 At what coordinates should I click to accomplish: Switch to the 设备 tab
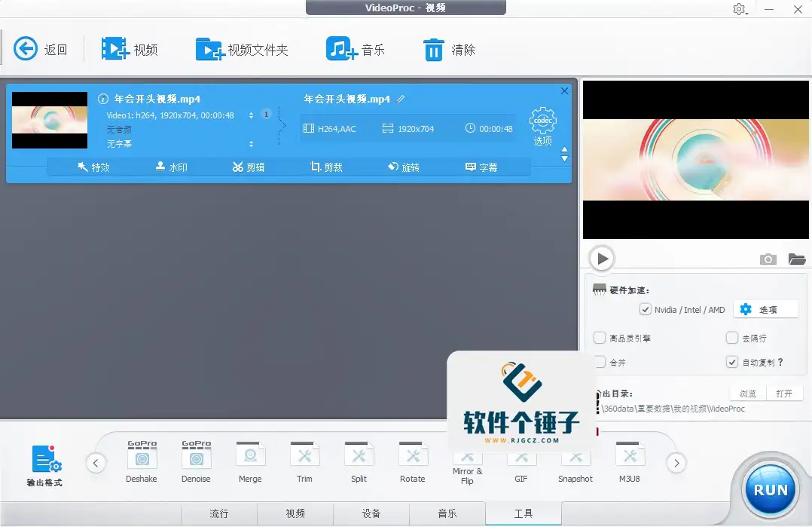pos(371,513)
